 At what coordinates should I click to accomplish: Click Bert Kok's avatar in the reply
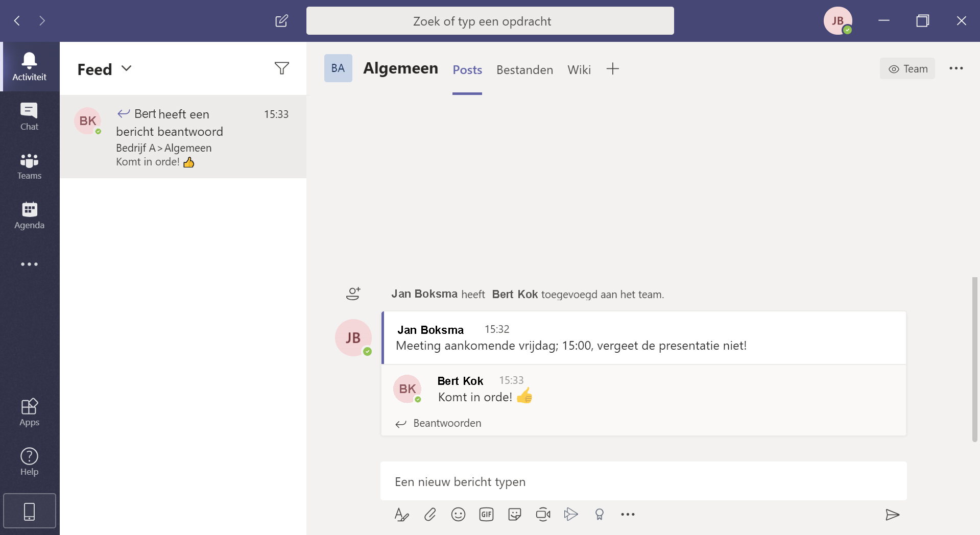407,388
